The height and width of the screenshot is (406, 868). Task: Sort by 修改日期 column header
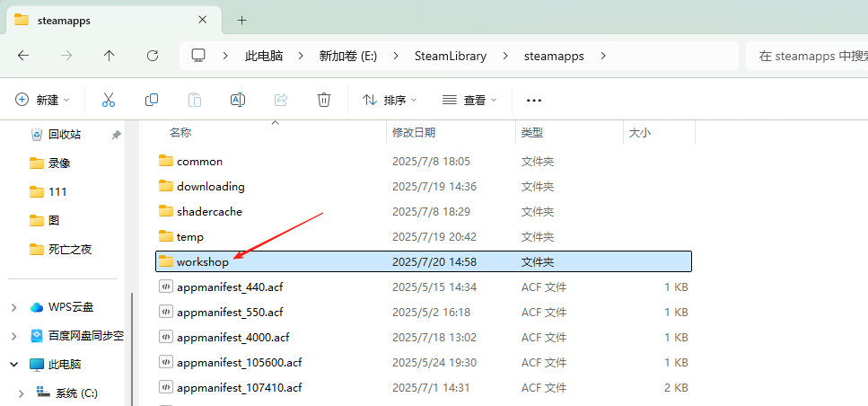click(x=414, y=132)
